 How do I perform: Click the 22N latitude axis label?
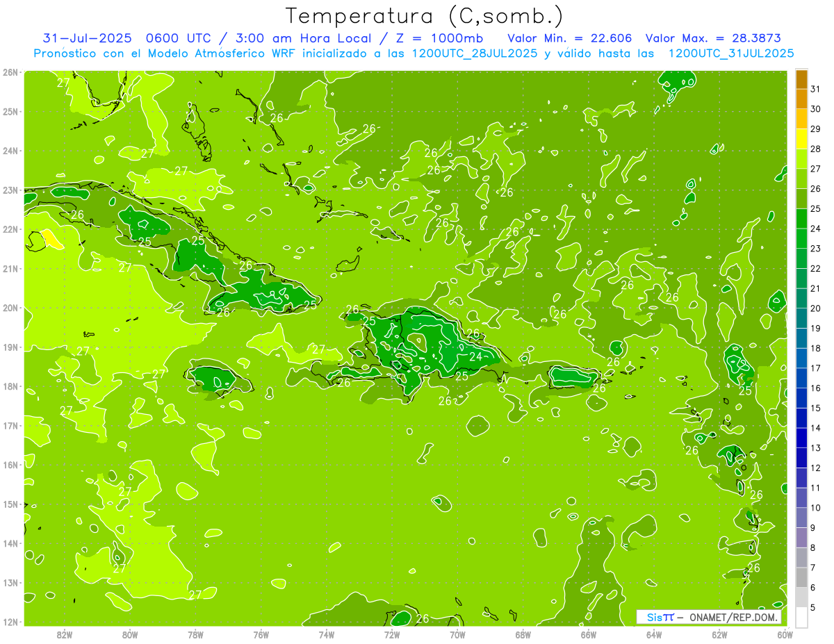10,229
